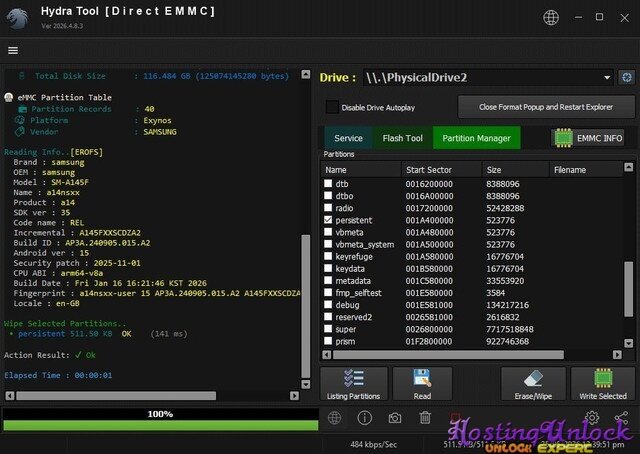This screenshot has height=454, width=640.
Task: Open the hamburger menu
Action: (13, 50)
